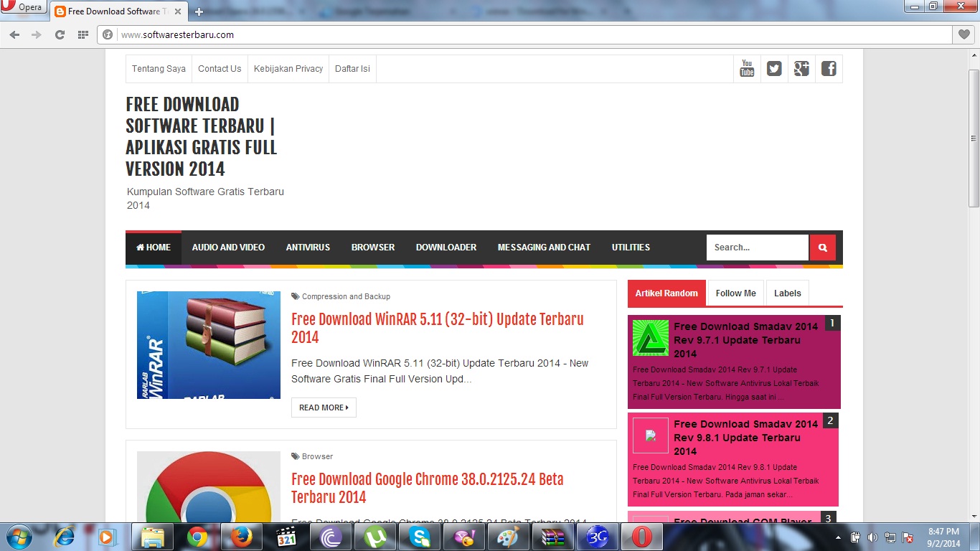The width and height of the screenshot is (980, 551).
Task: Open Kebijakan Privacy page
Action: (288, 69)
